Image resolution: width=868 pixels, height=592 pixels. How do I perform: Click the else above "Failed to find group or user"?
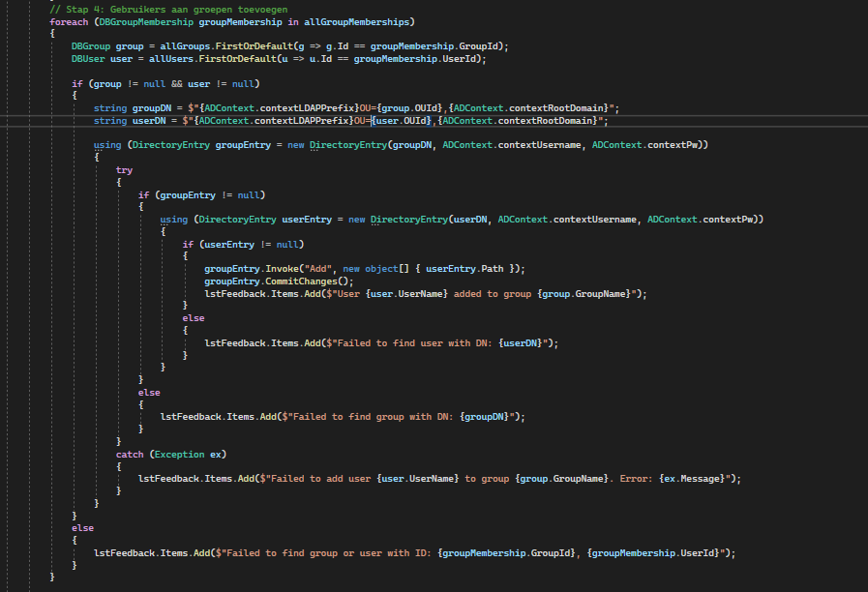pyautogui.click(x=82, y=528)
